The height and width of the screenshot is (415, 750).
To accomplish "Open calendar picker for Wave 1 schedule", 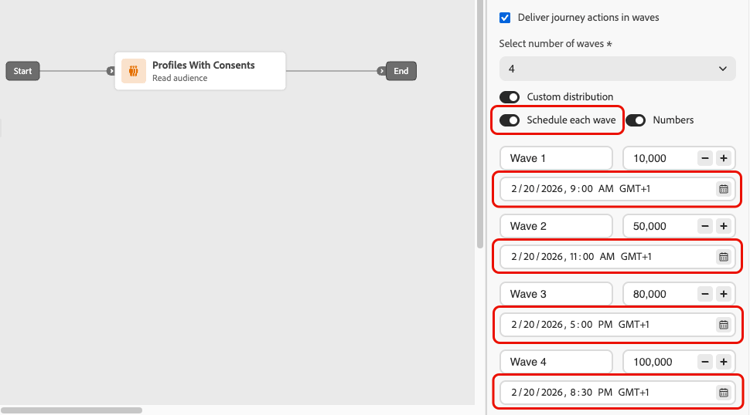I will (x=723, y=189).
